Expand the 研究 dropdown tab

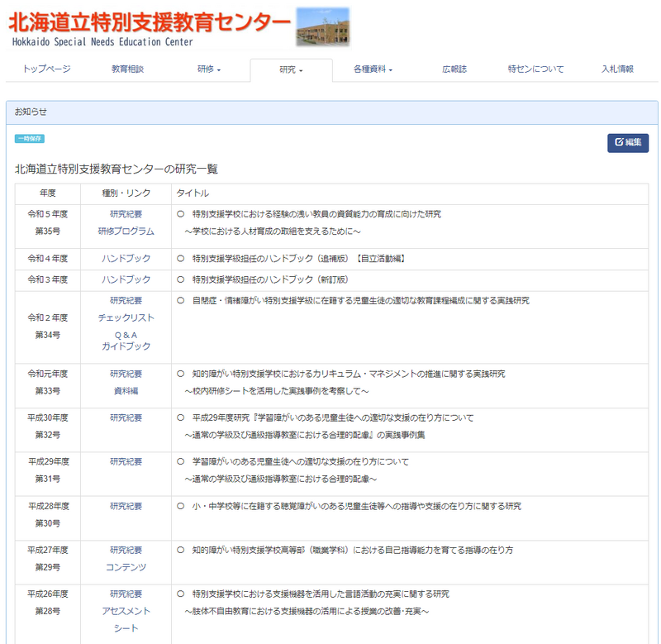click(292, 69)
